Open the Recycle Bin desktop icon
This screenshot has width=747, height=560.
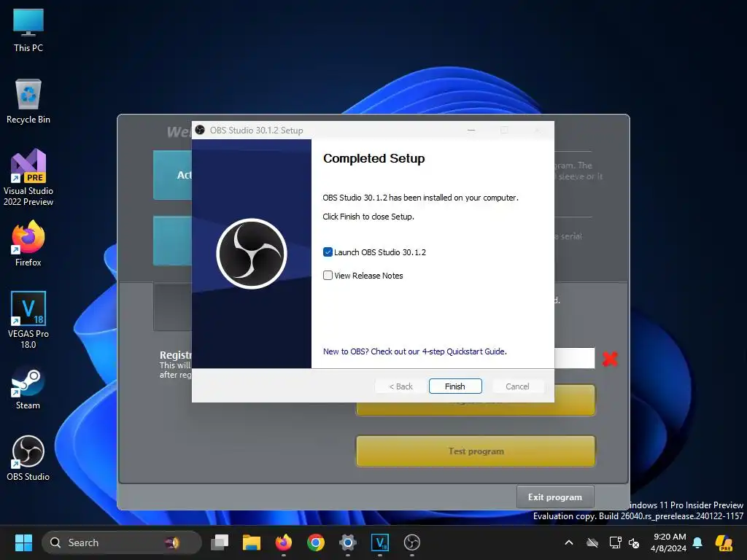(28, 101)
